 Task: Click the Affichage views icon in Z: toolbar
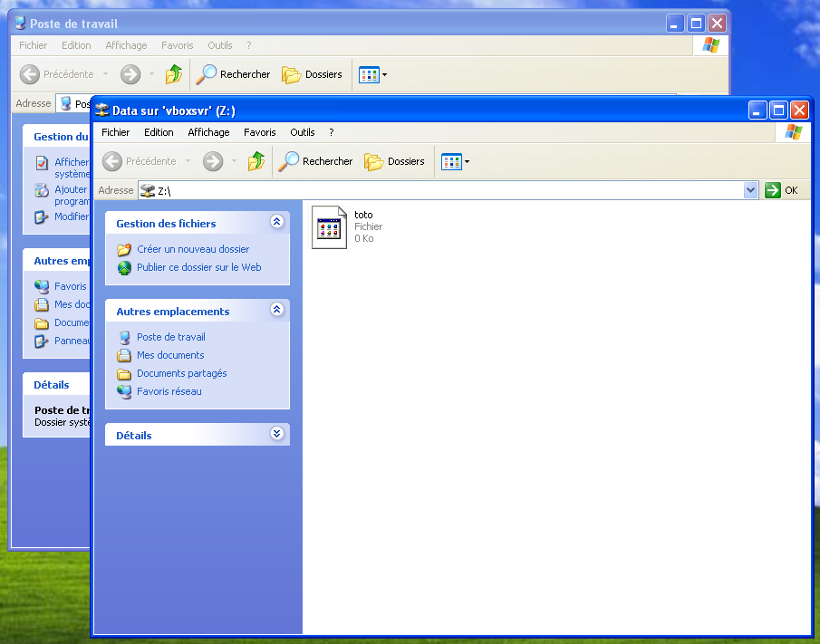(451, 161)
